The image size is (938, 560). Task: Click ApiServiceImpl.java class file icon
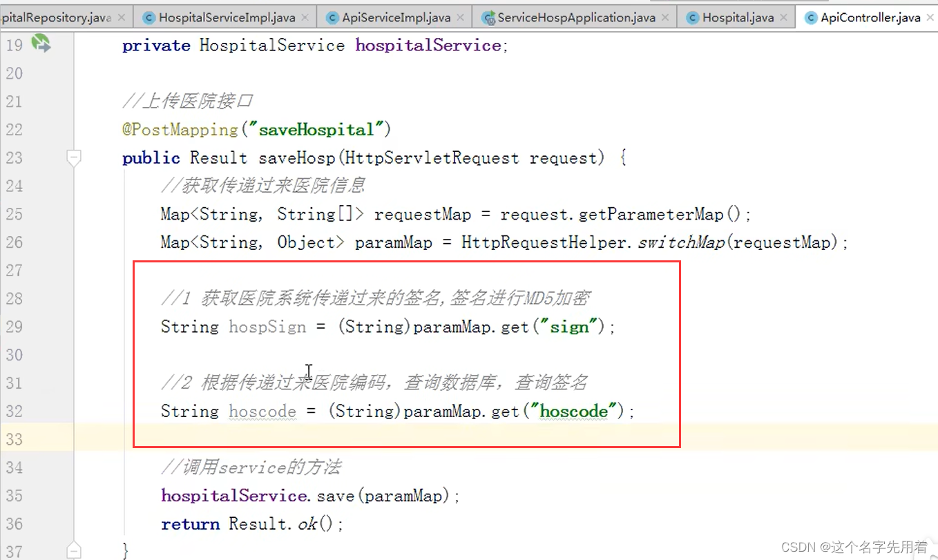point(332,18)
